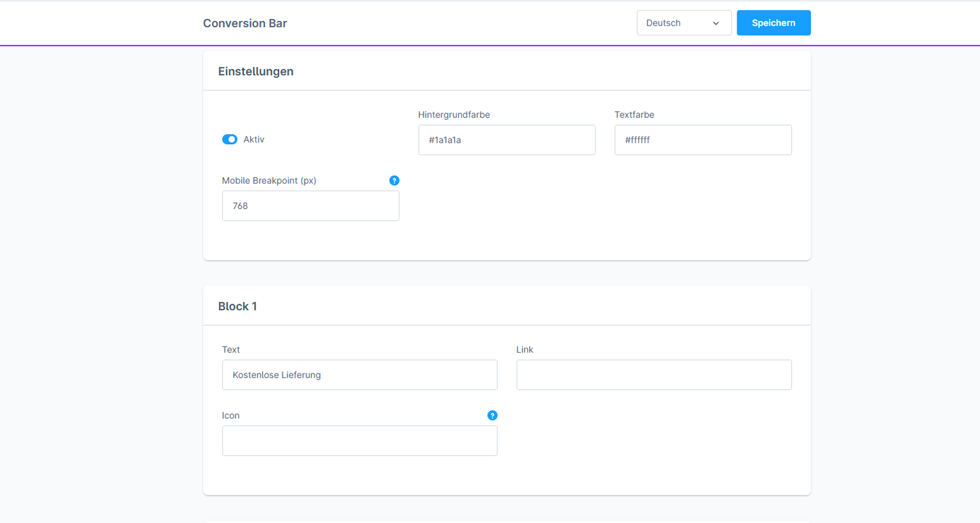Click the Mobile Breakpoint (px) label
Viewport: 980px width, 523px height.
(x=269, y=181)
